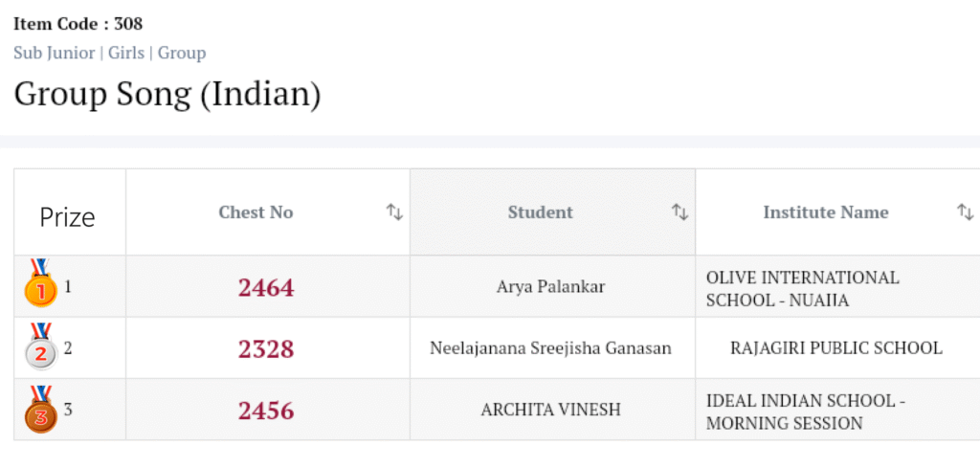Click student Neelajanana Sreejisha Ganasan

(x=550, y=348)
